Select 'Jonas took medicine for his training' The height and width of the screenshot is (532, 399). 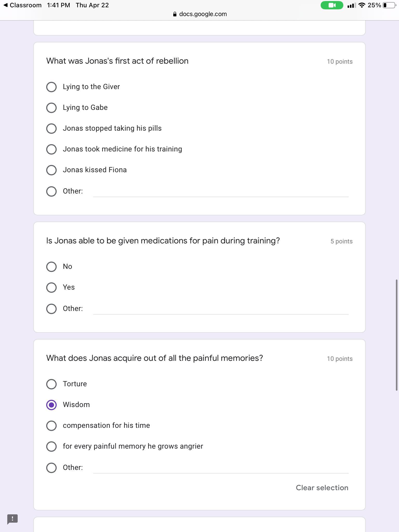coord(51,149)
